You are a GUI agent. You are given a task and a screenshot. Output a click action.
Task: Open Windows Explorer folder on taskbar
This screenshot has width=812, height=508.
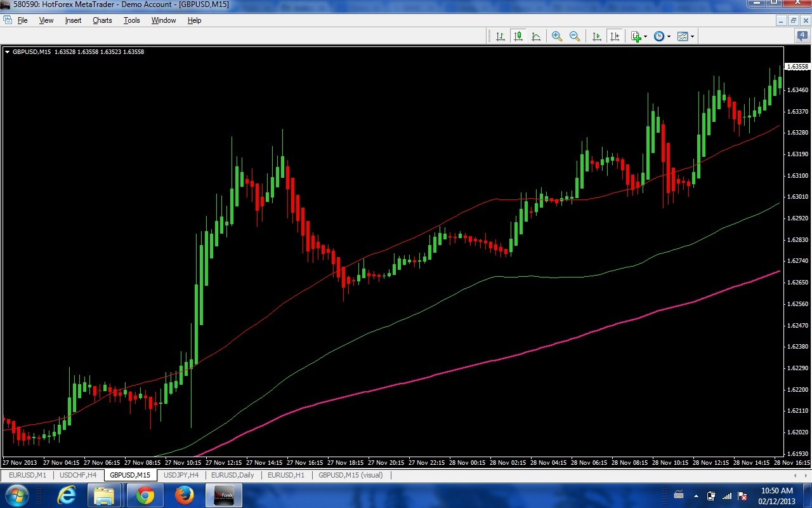pos(104,495)
